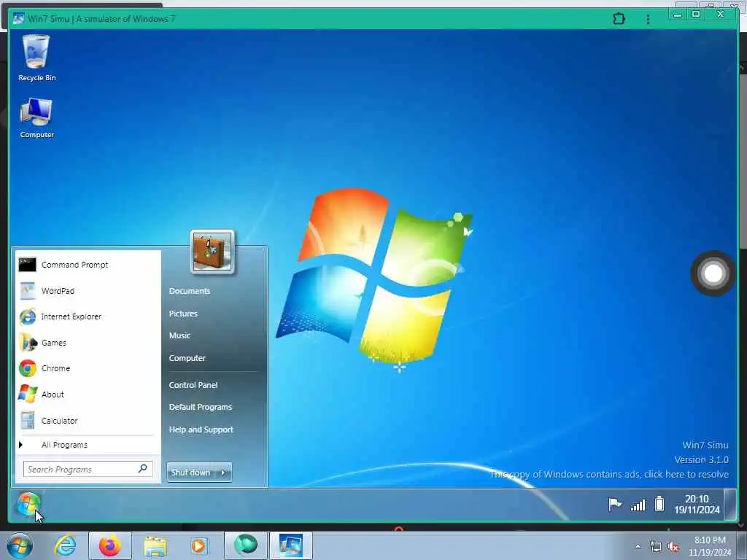
Task: Open Games from Start menu
Action: [88, 343]
